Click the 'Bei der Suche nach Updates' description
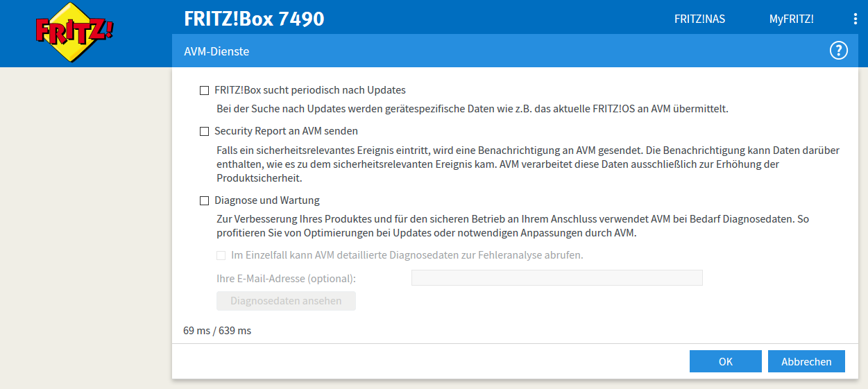 pos(473,109)
